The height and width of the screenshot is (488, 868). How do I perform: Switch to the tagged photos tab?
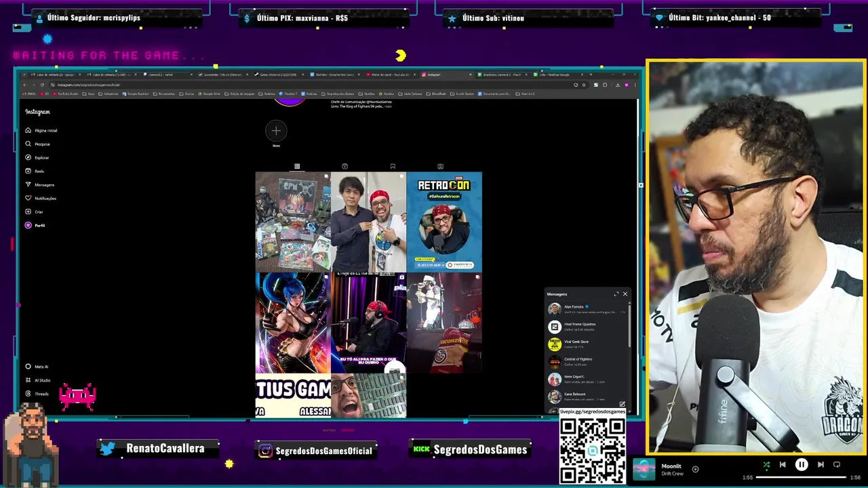(440, 166)
